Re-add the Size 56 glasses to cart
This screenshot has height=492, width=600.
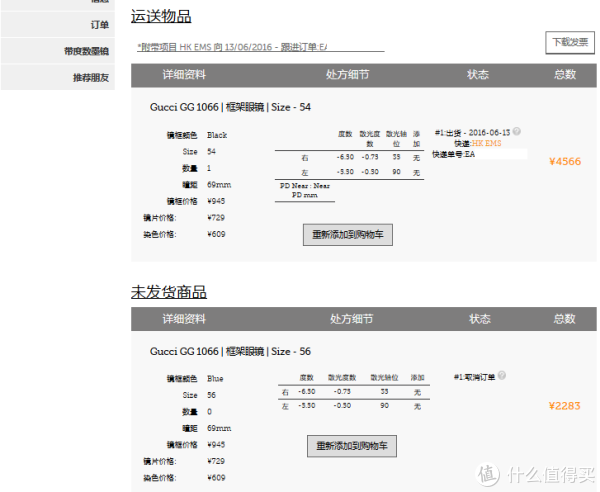(351, 445)
